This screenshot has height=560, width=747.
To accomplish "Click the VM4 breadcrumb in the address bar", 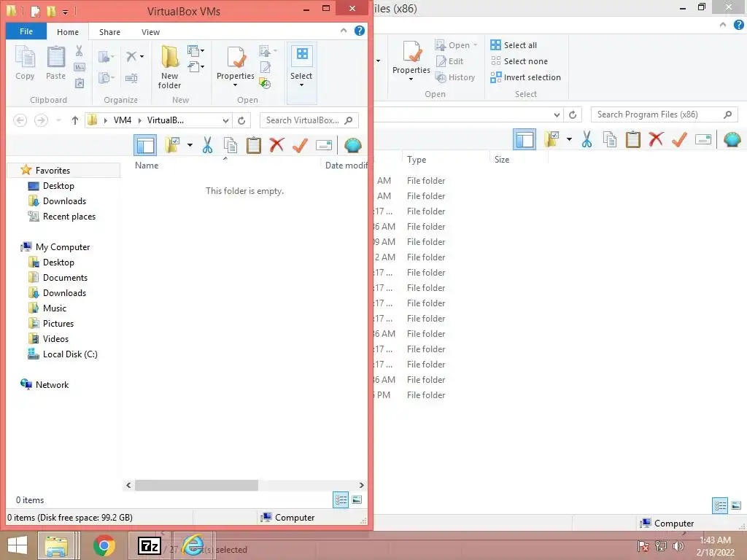I will point(123,120).
